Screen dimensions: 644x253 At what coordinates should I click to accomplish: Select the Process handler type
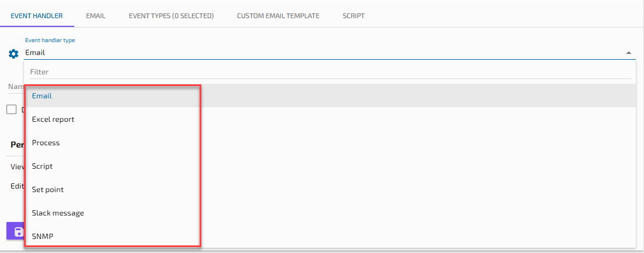click(x=46, y=142)
